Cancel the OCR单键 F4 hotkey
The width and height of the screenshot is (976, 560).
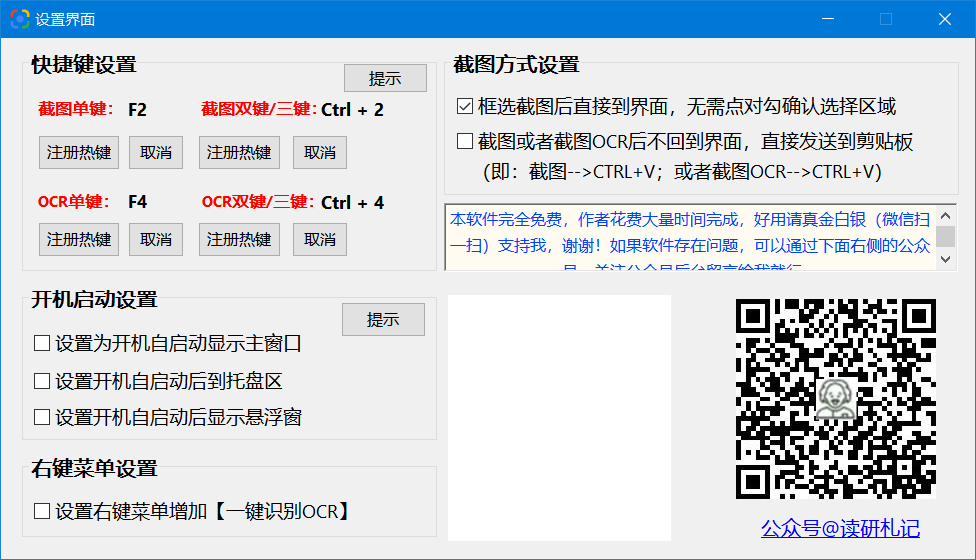point(156,240)
